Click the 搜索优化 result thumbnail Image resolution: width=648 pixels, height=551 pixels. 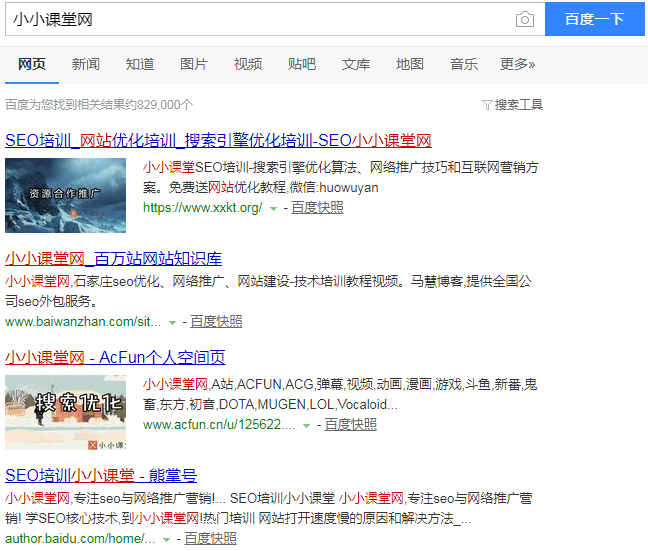point(65,412)
